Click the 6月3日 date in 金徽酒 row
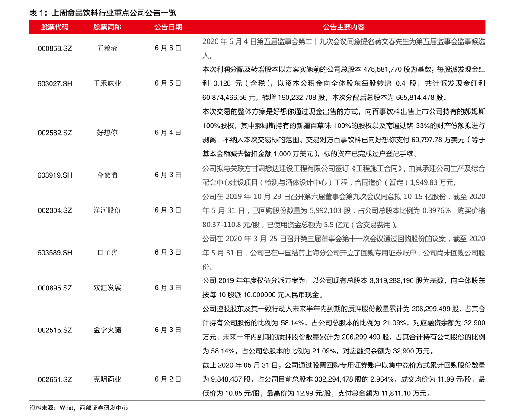This screenshot has width=515, height=420. tap(168, 175)
